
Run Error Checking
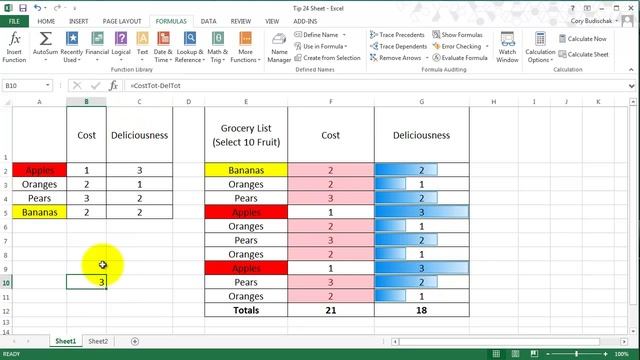click(457, 46)
